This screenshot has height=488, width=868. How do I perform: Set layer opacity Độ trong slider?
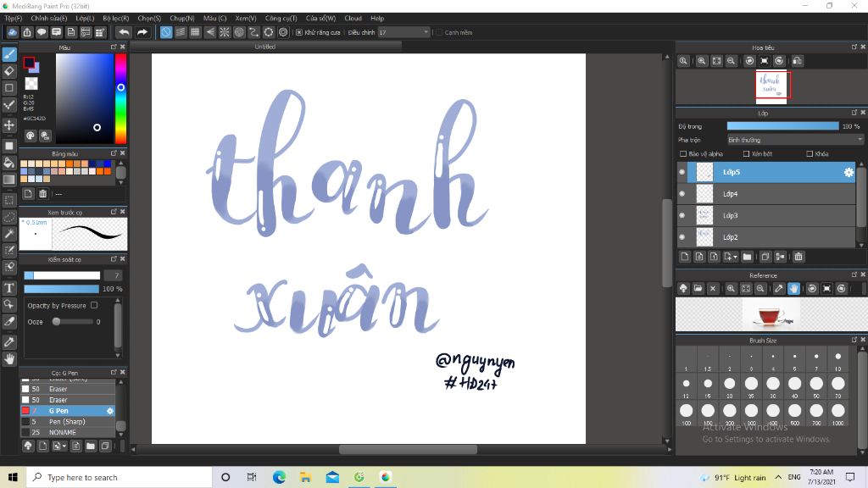(x=782, y=126)
